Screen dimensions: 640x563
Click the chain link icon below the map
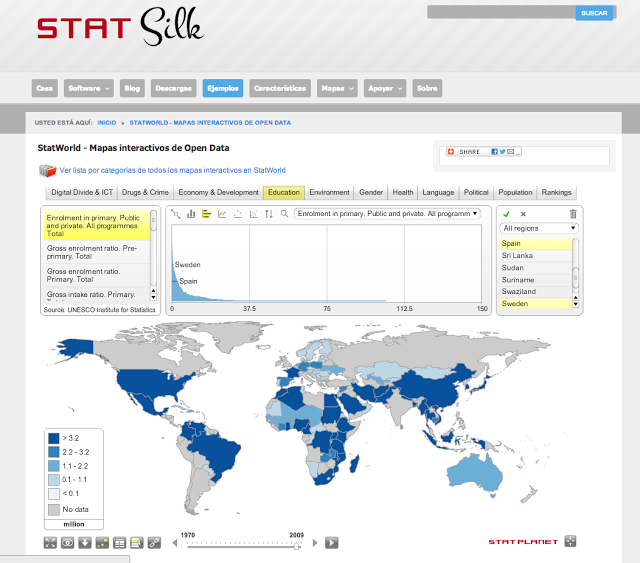(154, 543)
